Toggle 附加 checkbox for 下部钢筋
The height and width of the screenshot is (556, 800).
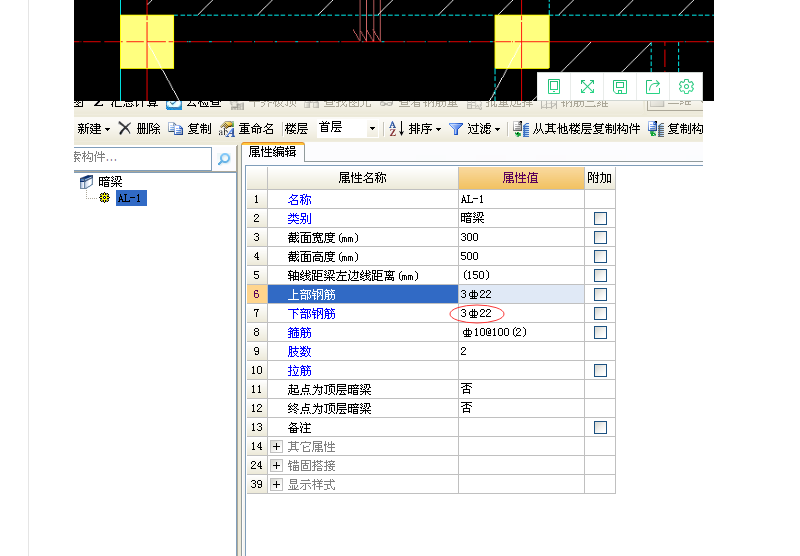point(600,313)
